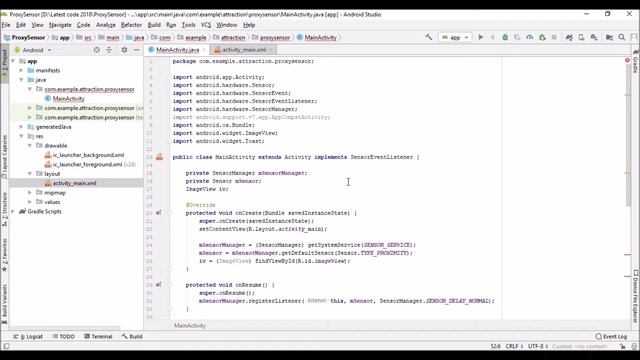
Task: Expand the generatedJava folder
Action: 21,127
